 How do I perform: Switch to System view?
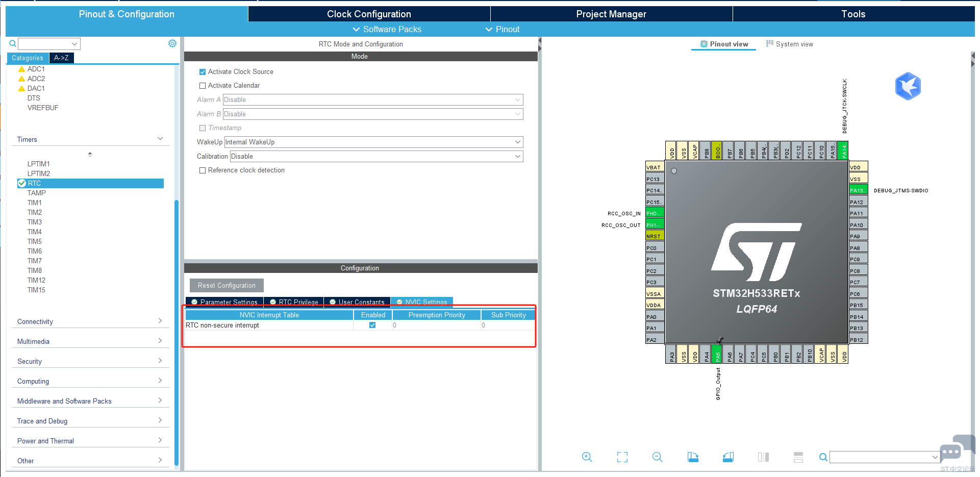click(x=789, y=44)
